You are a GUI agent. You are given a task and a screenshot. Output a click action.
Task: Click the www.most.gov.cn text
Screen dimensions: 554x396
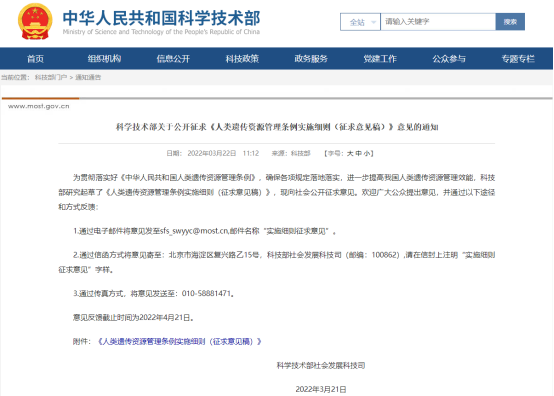coord(39,106)
